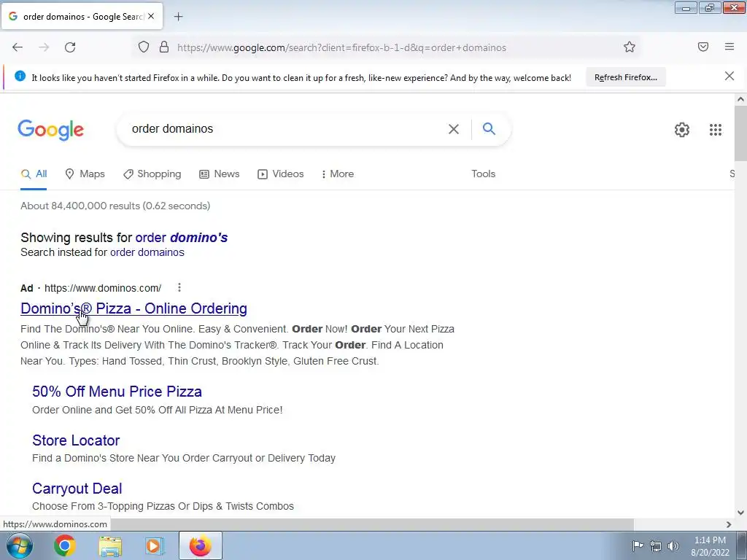This screenshot has height=560, width=747.
Task: Open the corrected order domino's link
Action: tap(182, 238)
